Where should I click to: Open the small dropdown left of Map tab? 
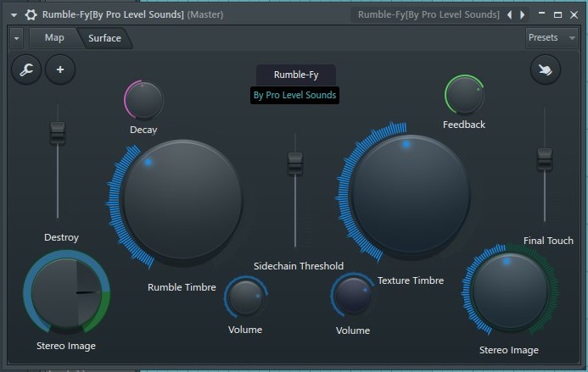tap(16, 38)
